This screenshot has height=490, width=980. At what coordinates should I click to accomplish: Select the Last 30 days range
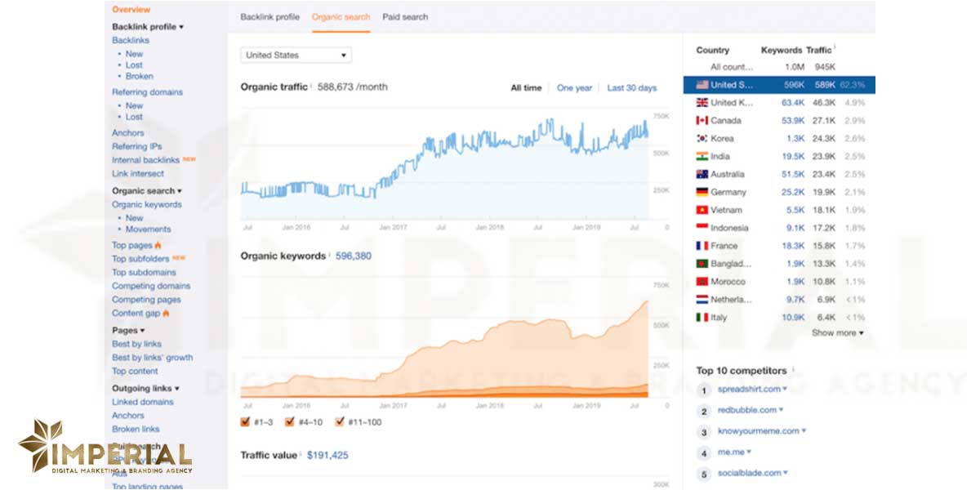(631, 88)
